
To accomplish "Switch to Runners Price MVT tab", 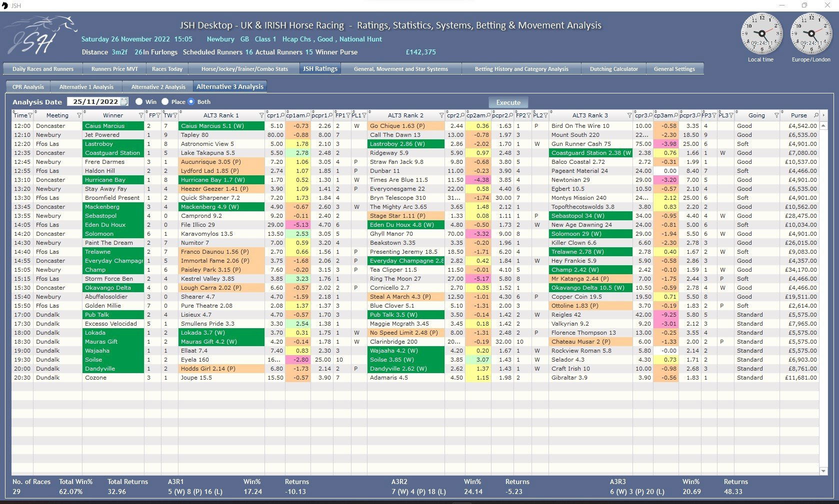I will [x=114, y=69].
